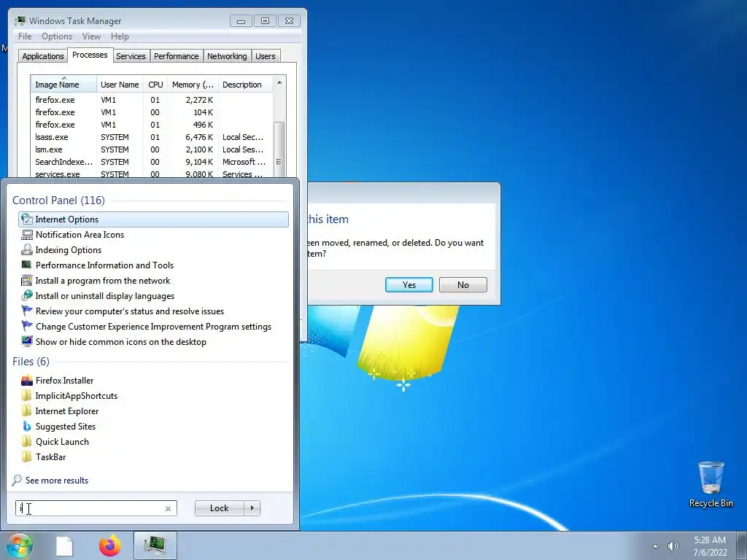Screen dimensions: 747x560
Task: Select firefox.exe row using 496 K
Action: tap(152, 125)
